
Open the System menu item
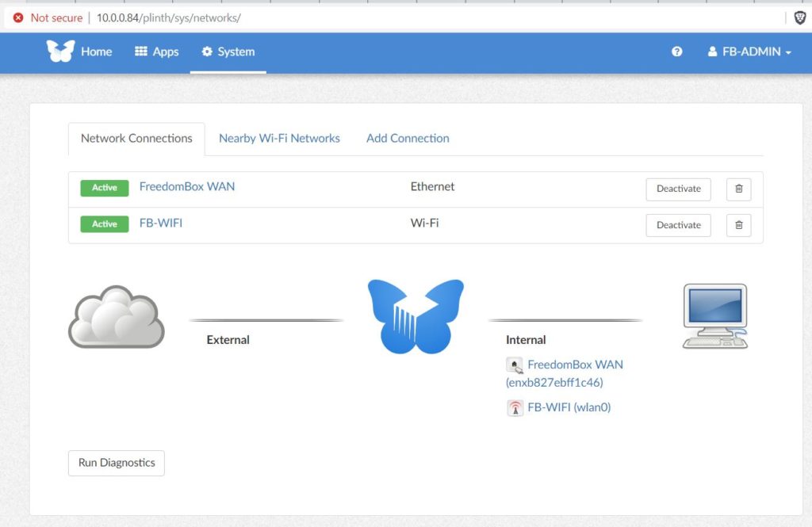(x=228, y=52)
